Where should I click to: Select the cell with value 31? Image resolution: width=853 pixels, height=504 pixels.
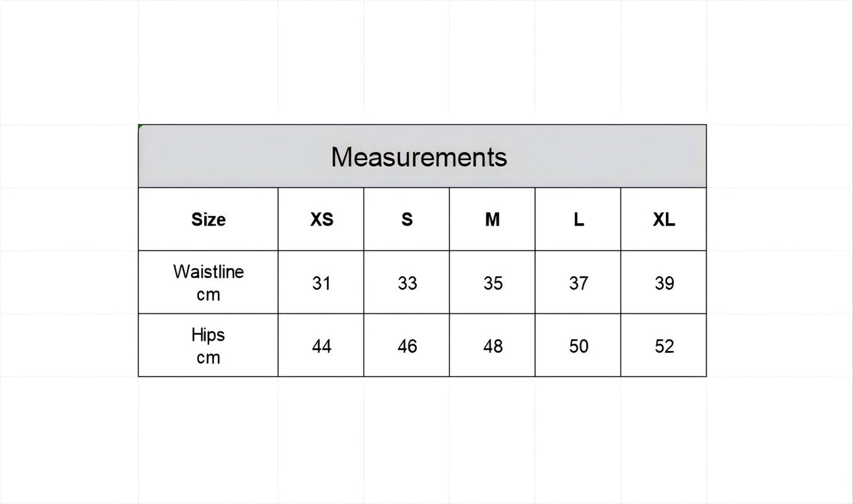click(321, 283)
